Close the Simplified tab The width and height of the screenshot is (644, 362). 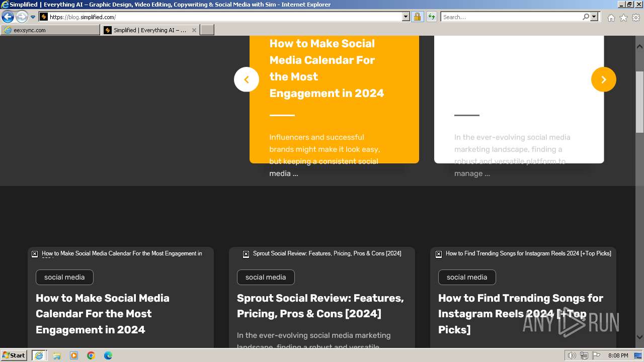[194, 30]
